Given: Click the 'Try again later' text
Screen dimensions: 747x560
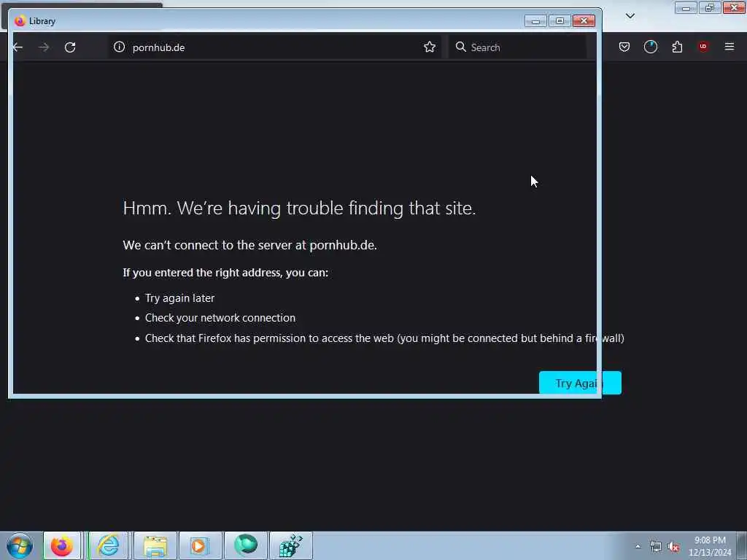Looking at the screenshot, I should [x=179, y=298].
